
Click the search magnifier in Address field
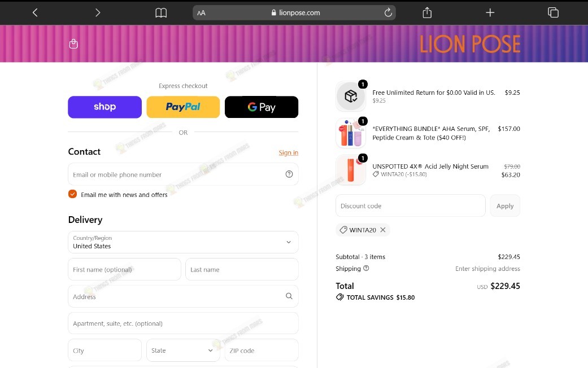(x=289, y=296)
